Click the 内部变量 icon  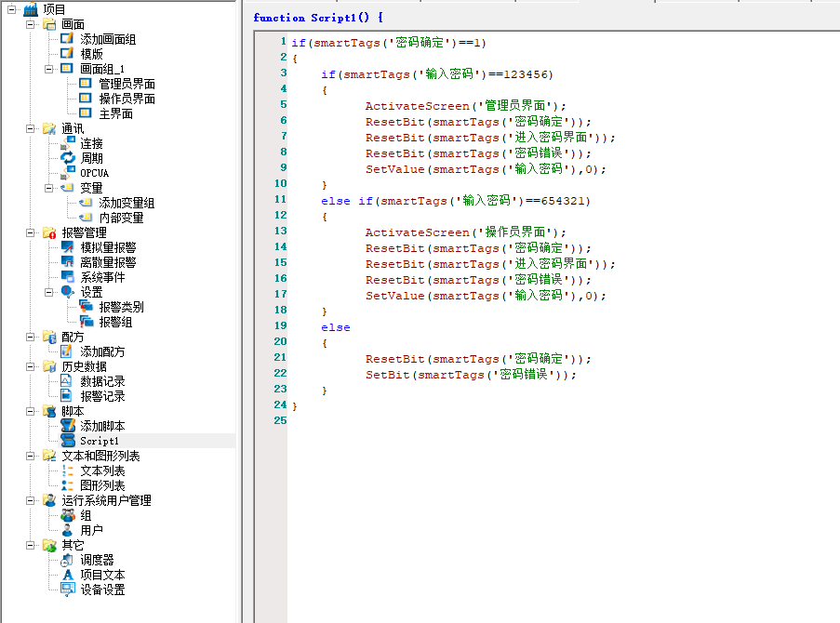(x=86, y=218)
